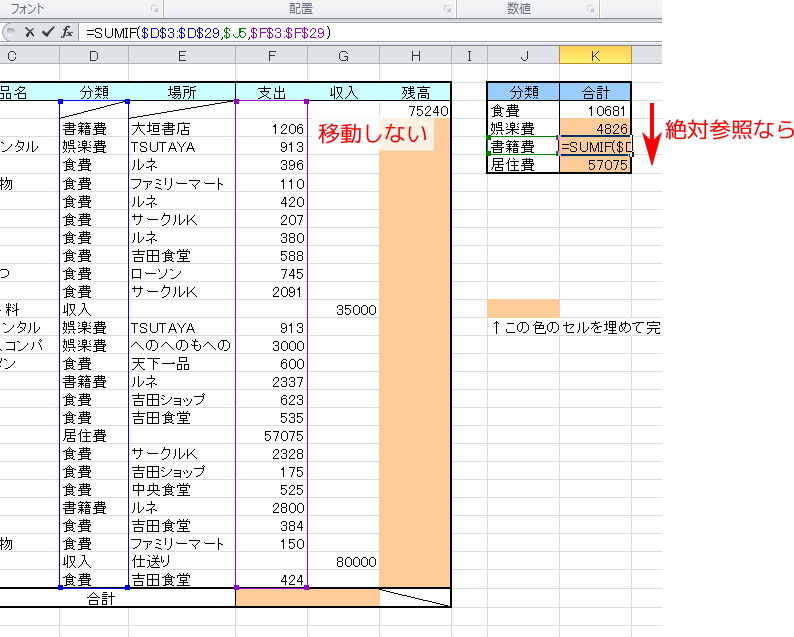
Task: Click the cell being edited with =SUMIF
Action: click(x=596, y=146)
